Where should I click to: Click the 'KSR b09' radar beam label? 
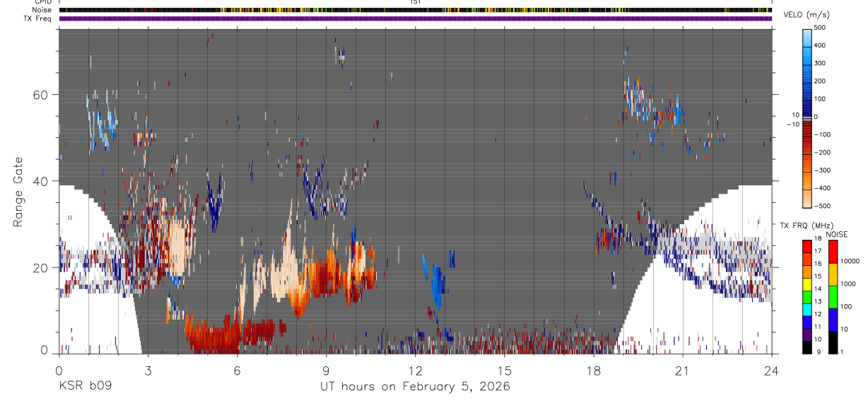(x=84, y=386)
